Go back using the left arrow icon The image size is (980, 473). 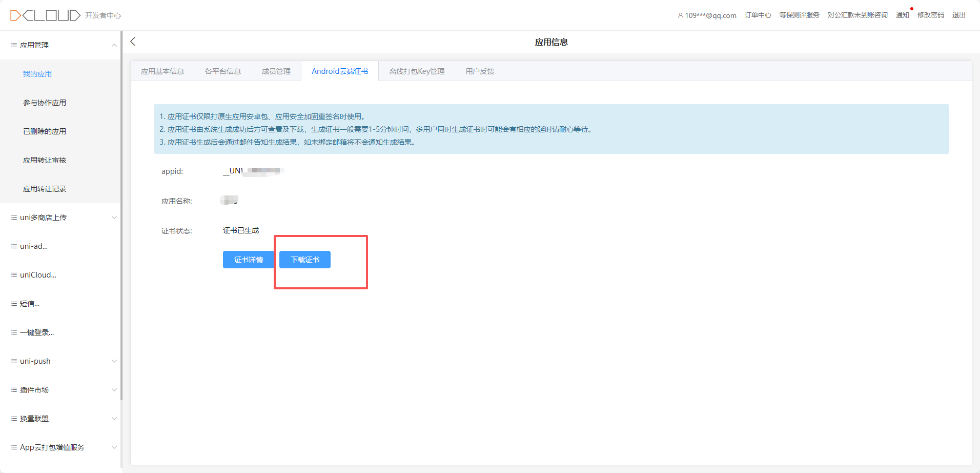coord(133,42)
